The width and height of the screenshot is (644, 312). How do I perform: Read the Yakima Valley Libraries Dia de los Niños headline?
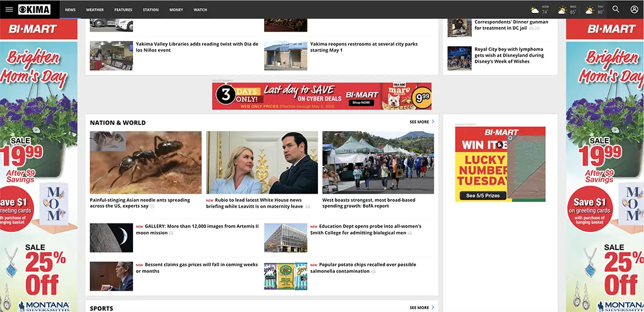[197, 47]
